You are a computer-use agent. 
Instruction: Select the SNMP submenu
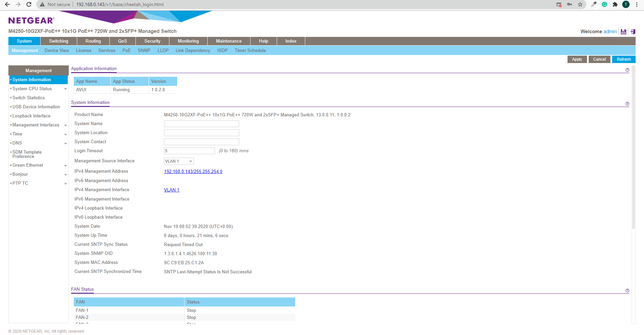click(x=144, y=50)
